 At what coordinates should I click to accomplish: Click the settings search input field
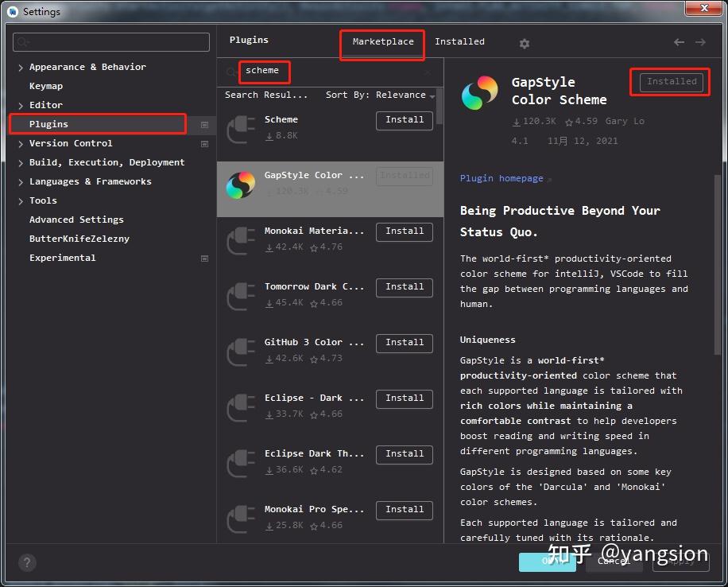(111, 42)
